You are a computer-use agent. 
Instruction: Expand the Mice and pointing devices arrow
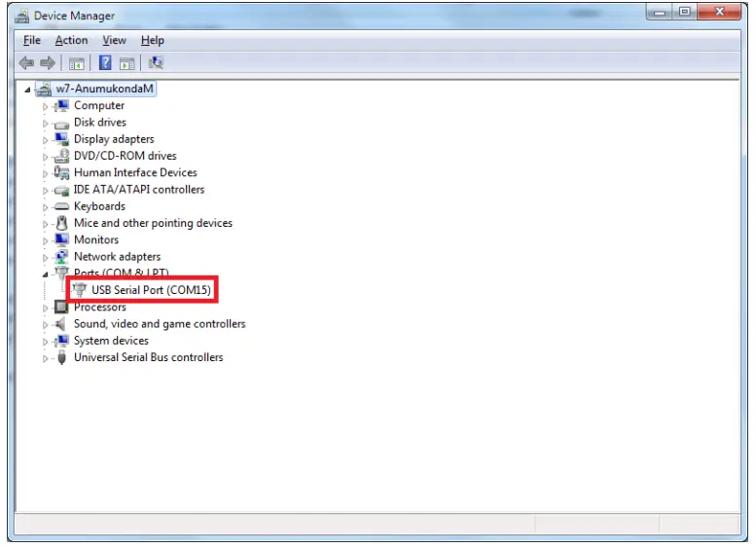tap(45, 224)
